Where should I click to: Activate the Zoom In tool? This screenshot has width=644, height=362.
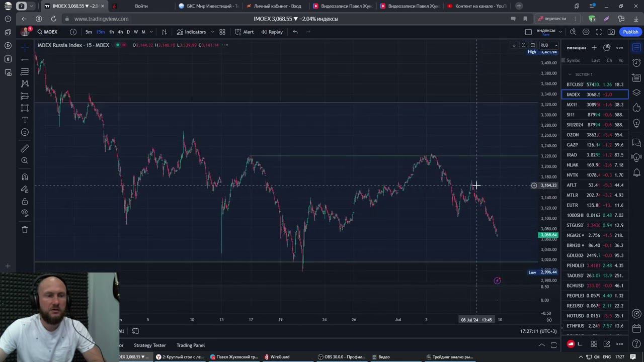click(x=25, y=160)
